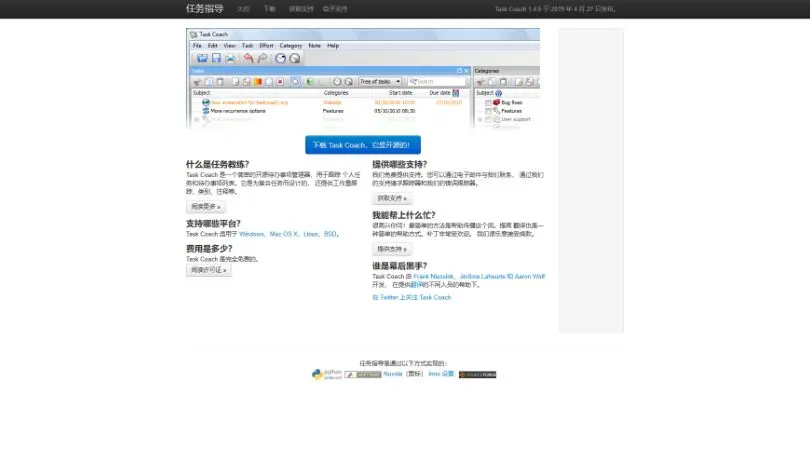Viewport: 810px width, 450px height.
Task: Click the maximize icon on the Tasks panel header
Action: [459, 71]
